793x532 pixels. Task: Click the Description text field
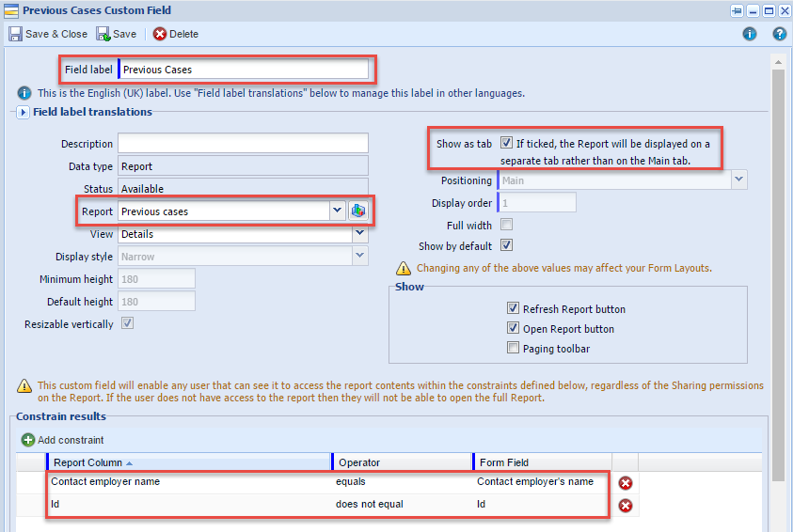tap(244, 144)
